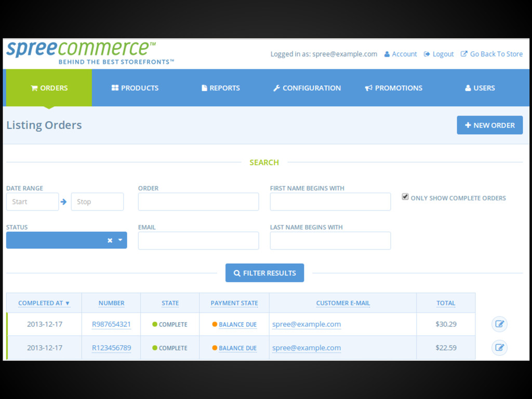Click the Spree Commerce logo
The image size is (532, 399).
[90, 53]
